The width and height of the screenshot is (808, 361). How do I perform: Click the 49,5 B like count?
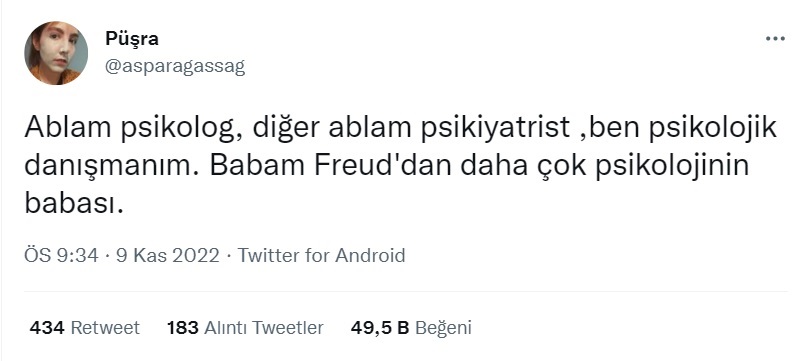[x=380, y=328]
